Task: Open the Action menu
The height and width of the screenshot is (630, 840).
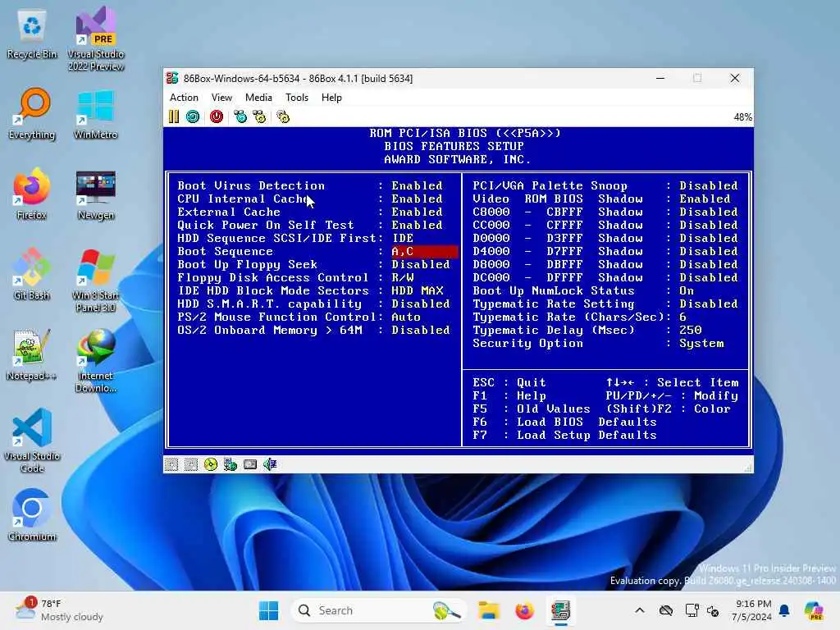Action: tap(184, 98)
